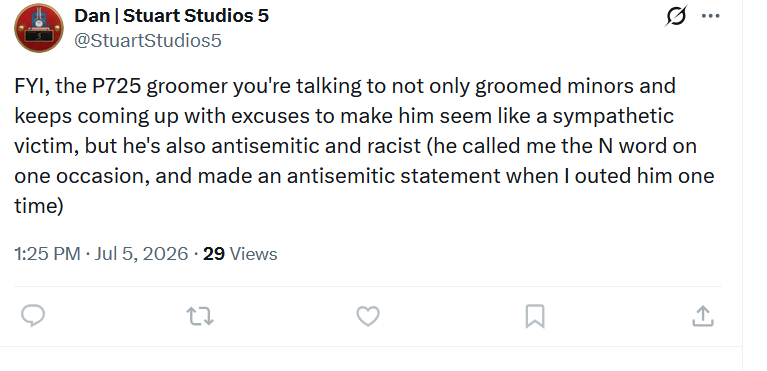Open Dan | Stuart Studios 5 profile name
The height and width of the screenshot is (371, 767).
[171, 16]
